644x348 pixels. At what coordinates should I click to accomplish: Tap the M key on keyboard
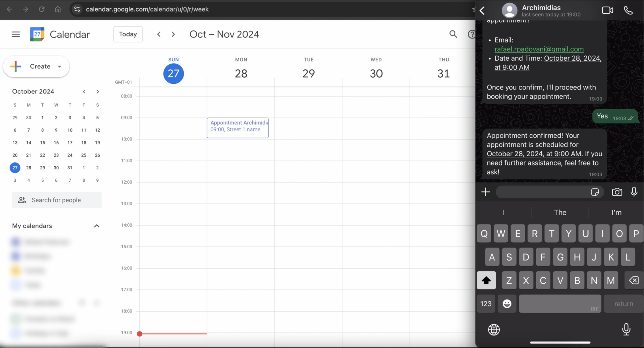[x=611, y=280]
